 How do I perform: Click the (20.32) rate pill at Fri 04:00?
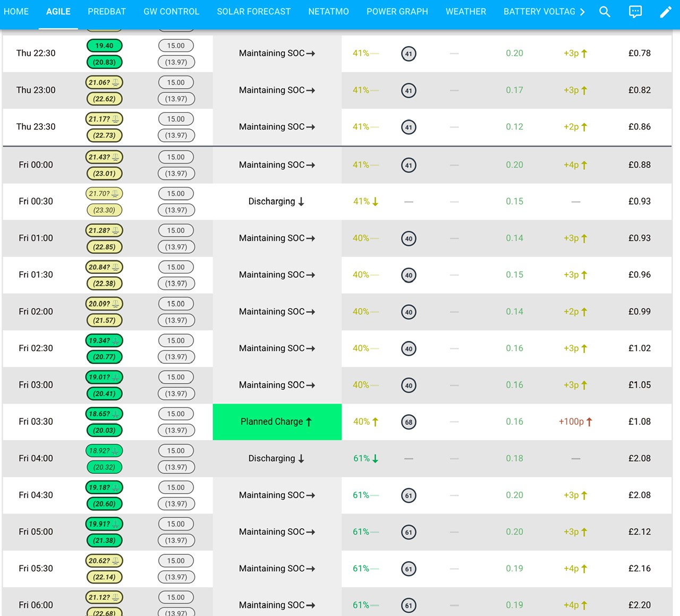(104, 467)
